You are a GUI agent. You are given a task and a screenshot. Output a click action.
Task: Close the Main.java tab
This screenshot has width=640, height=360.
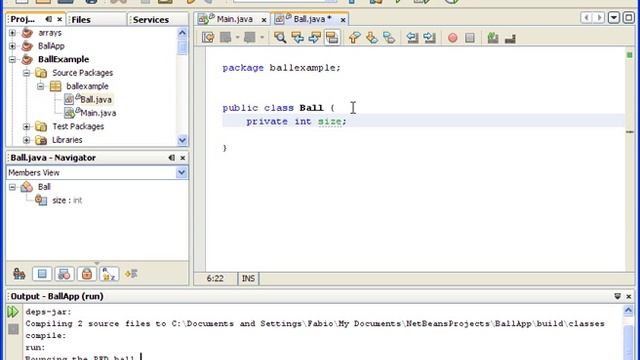[264, 20]
